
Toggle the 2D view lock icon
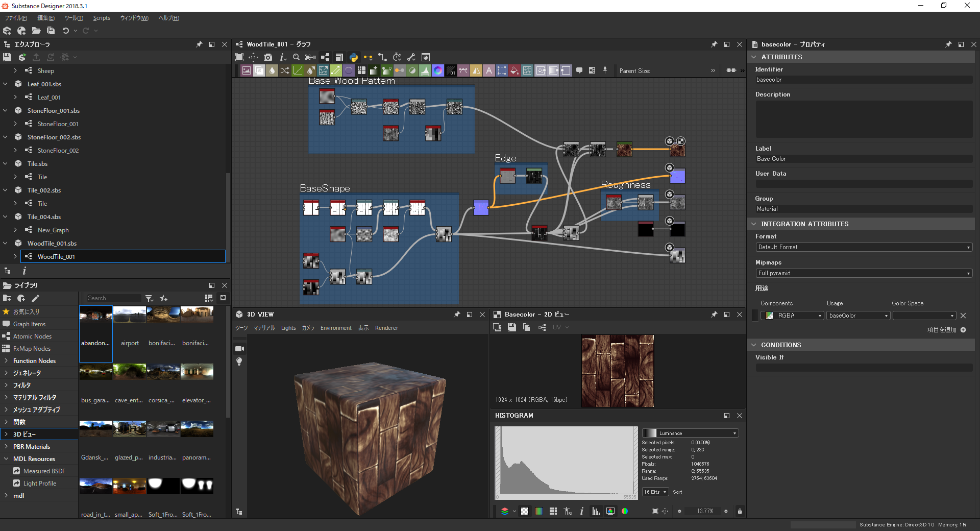(740, 511)
